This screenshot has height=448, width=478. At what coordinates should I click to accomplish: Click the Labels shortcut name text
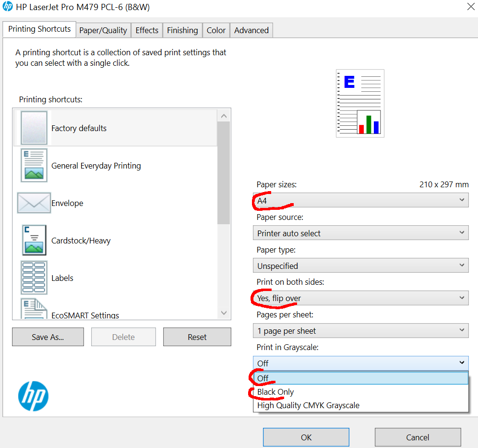[x=62, y=278]
